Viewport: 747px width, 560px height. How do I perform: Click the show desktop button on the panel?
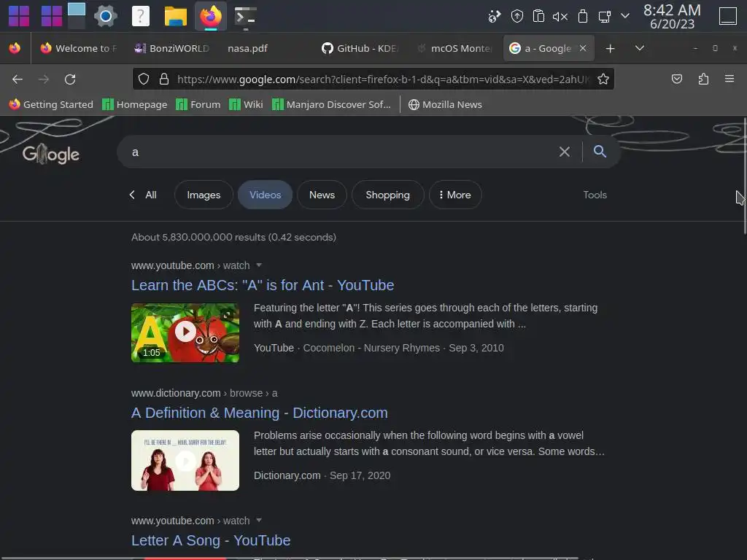(x=728, y=16)
